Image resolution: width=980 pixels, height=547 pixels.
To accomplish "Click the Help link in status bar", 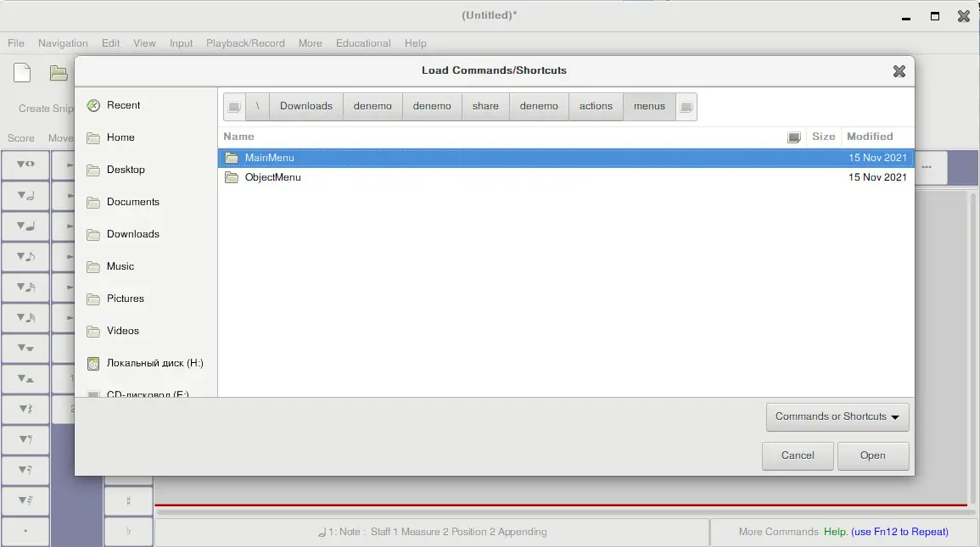I will (836, 532).
